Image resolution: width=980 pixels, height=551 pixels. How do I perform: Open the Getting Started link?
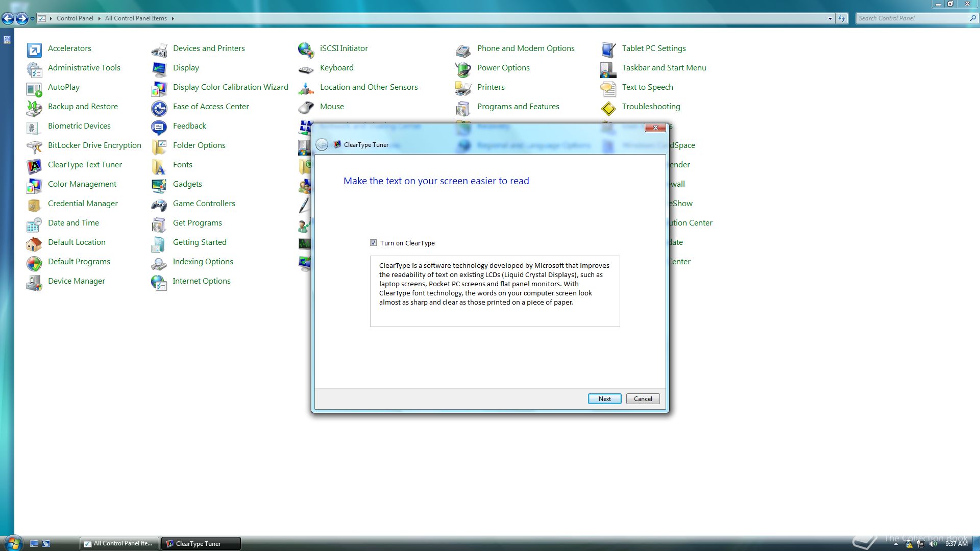[200, 242]
